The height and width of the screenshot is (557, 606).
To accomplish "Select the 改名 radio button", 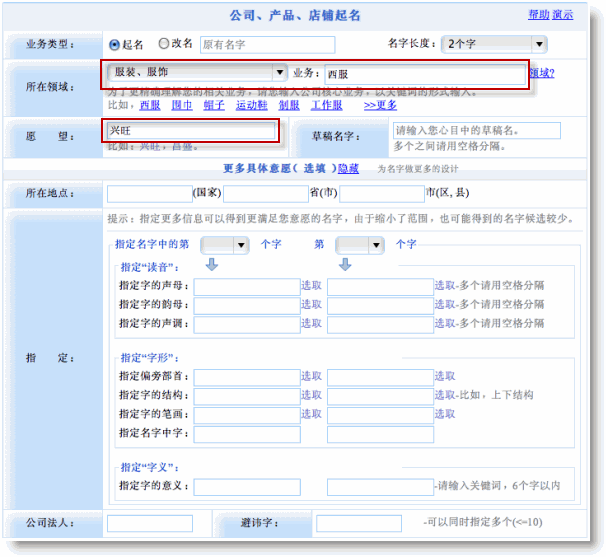I will coord(164,44).
